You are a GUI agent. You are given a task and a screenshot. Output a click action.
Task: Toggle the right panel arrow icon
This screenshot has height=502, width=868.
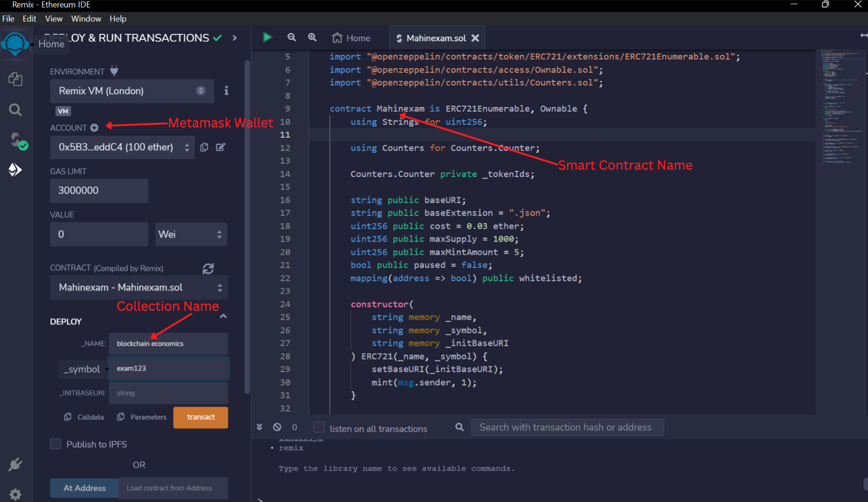pyautogui.click(x=863, y=35)
